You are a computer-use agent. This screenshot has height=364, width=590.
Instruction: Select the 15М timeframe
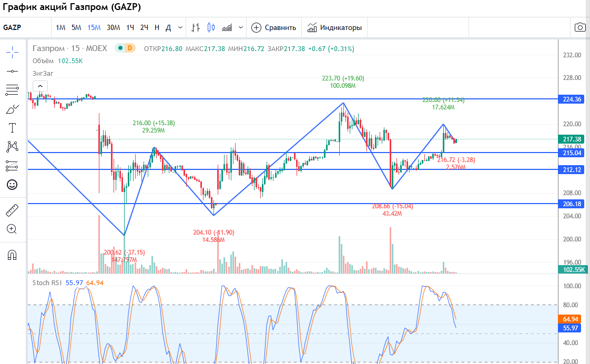(94, 27)
